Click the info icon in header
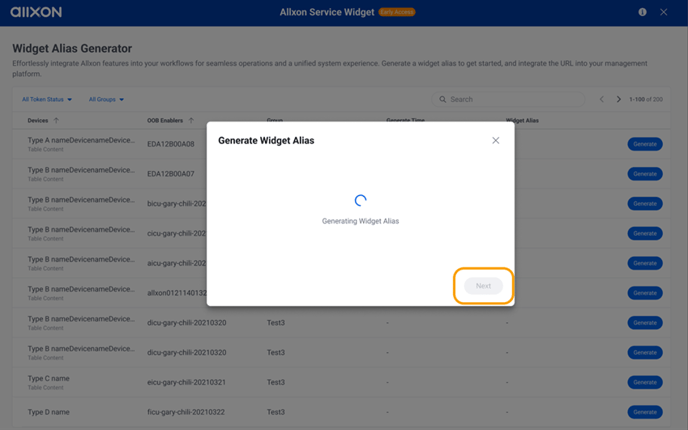This screenshot has width=688, height=430. (642, 12)
